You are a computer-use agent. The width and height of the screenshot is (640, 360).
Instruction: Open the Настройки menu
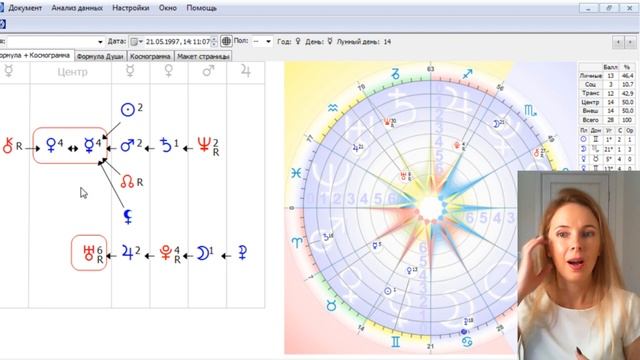131,8
